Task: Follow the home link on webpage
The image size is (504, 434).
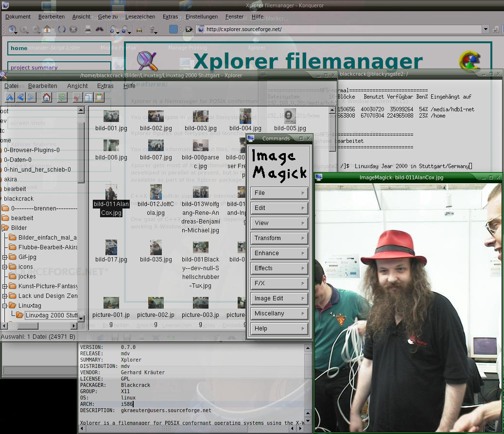Action: tap(19, 48)
